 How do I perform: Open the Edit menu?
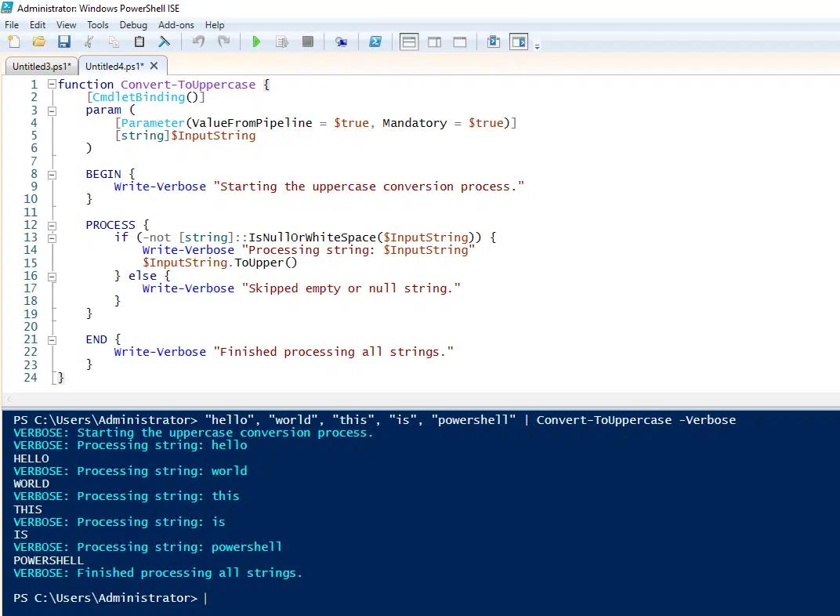[38, 24]
